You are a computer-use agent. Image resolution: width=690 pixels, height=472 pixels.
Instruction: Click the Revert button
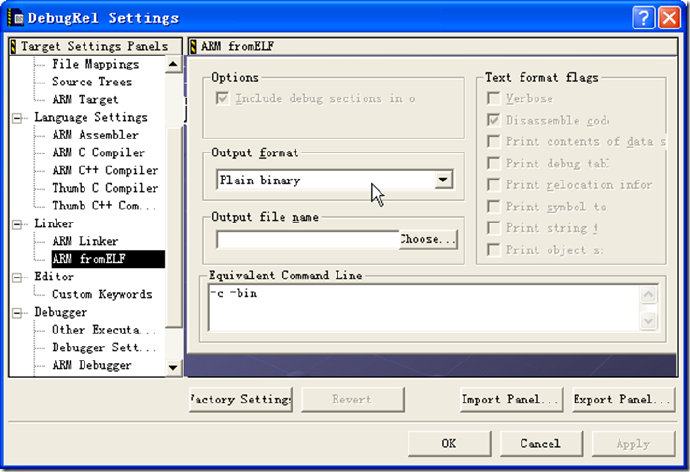[x=352, y=399]
